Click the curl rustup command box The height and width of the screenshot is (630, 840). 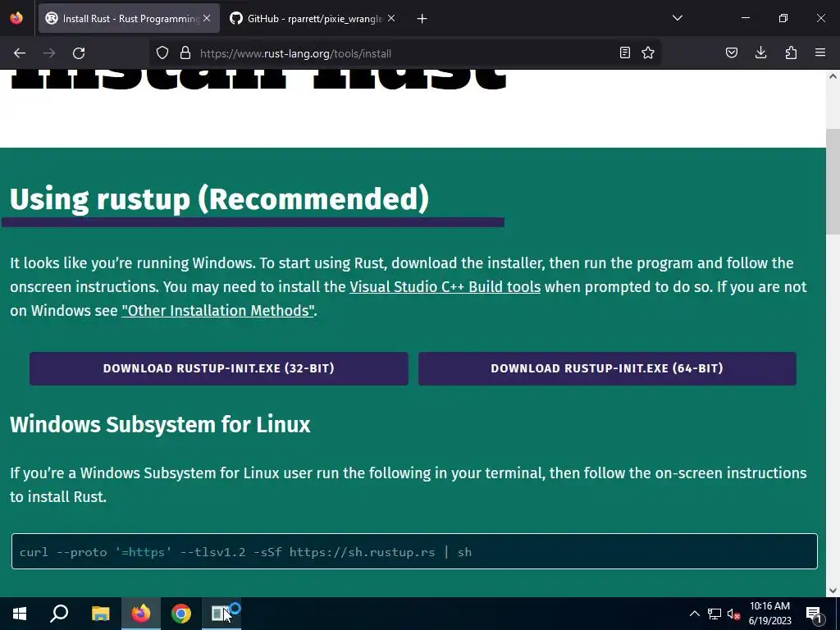click(414, 551)
